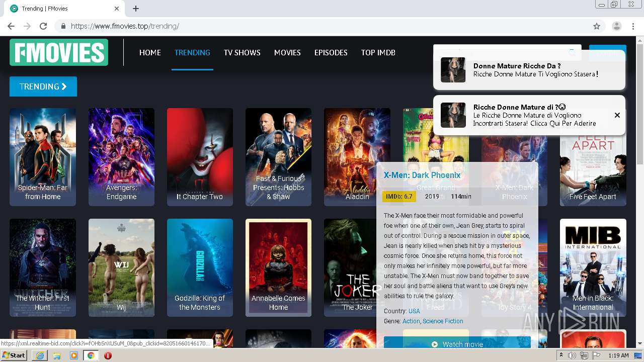Go back with browser back arrow

(11, 26)
